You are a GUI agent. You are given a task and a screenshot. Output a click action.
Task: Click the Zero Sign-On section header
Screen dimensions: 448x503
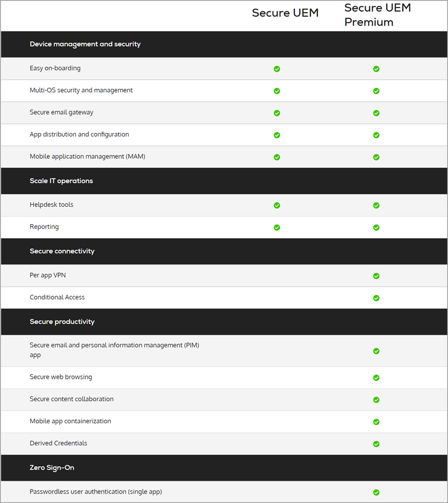[52, 468]
